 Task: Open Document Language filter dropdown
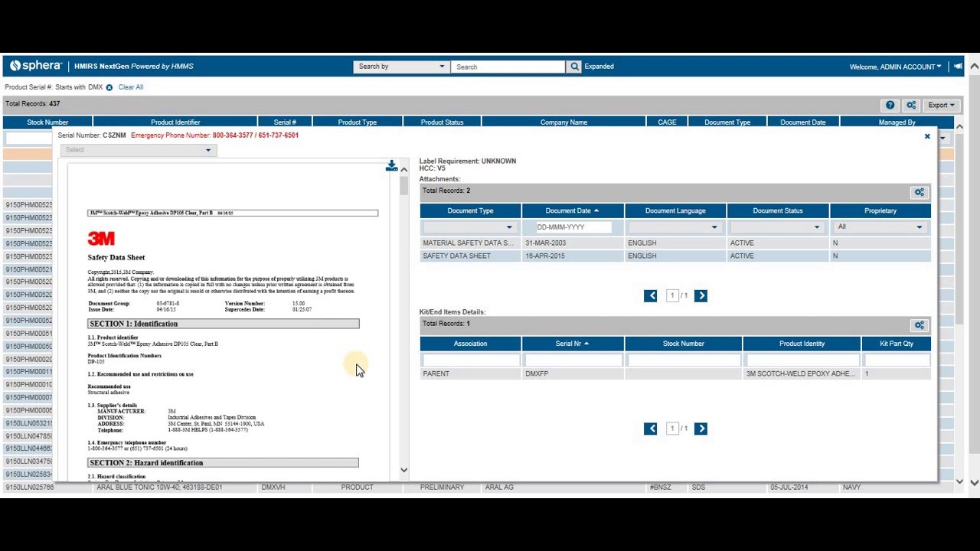[x=675, y=227]
